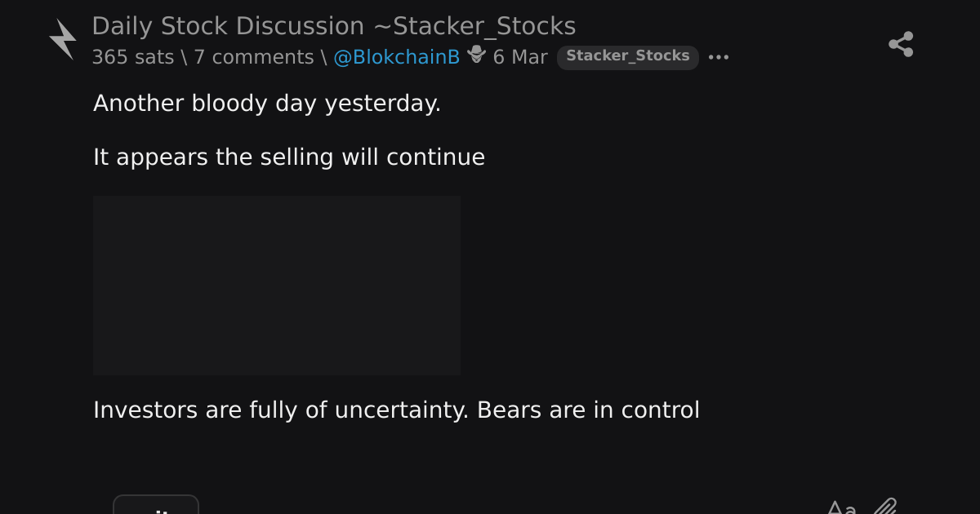Expand the three-dot post options menu
This screenshot has height=514, width=980.
pyautogui.click(x=719, y=57)
